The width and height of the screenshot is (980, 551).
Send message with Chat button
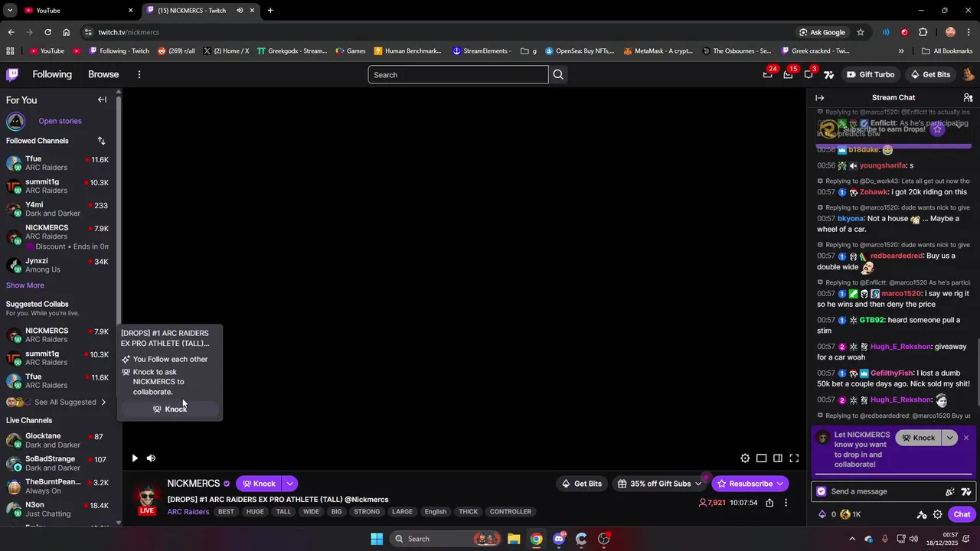coord(962,514)
